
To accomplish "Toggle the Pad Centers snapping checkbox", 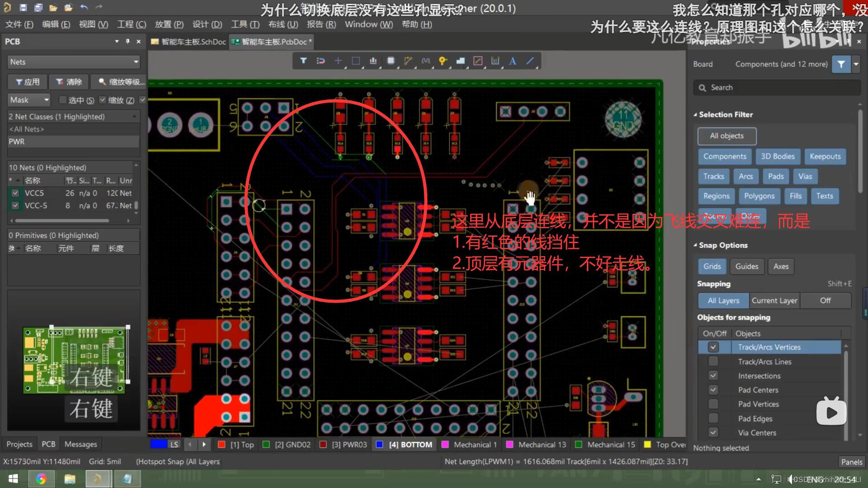I will tap(713, 389).
